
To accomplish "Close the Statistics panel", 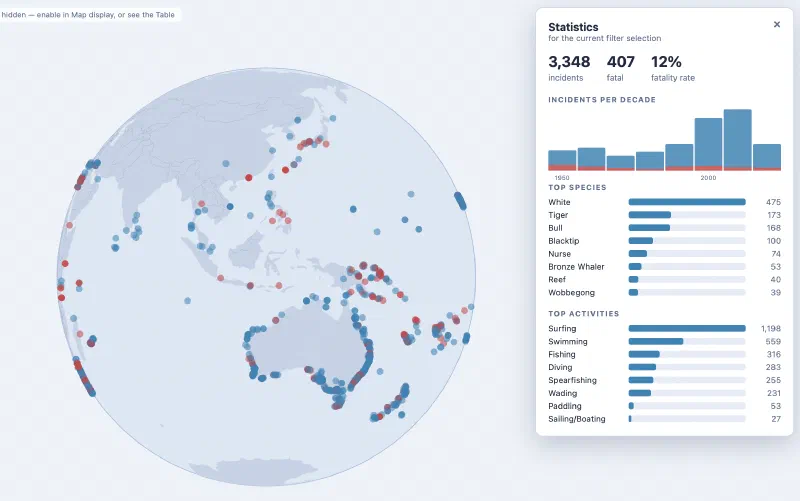I will 777,24.
